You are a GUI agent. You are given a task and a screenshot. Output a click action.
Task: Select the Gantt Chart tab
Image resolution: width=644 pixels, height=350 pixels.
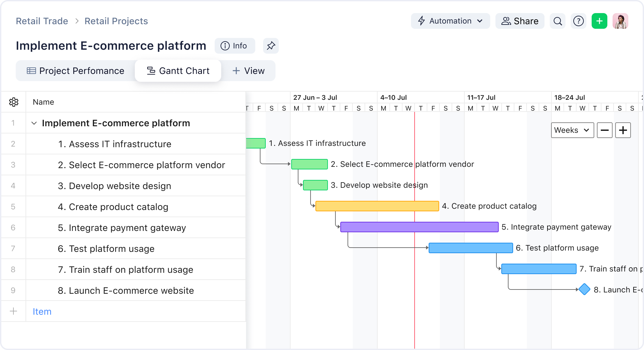[x=178, y=71]
